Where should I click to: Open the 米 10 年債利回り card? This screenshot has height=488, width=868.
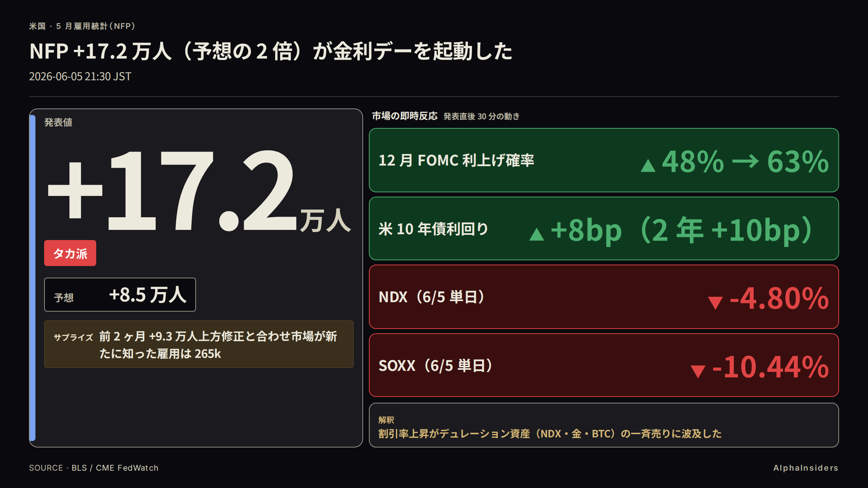click(604, 228)
